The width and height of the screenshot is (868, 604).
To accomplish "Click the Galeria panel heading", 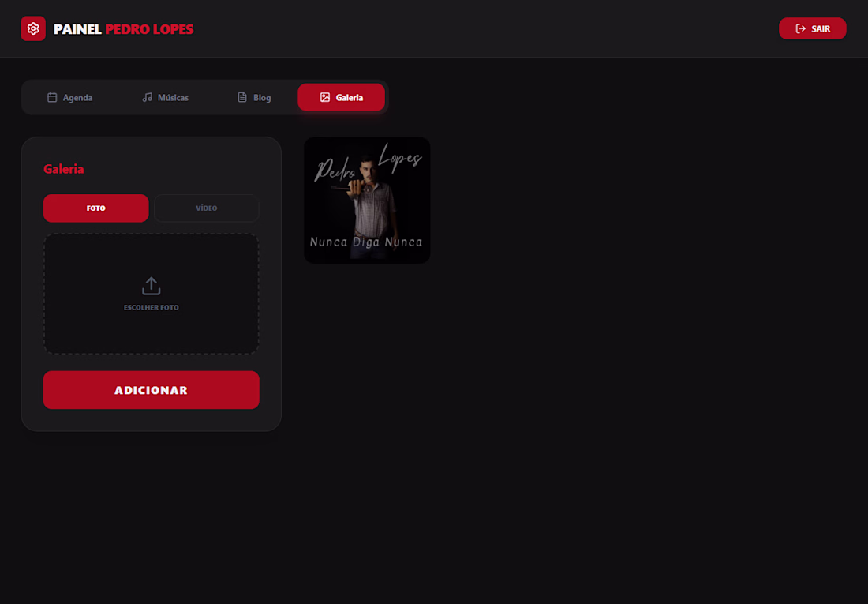I will click(64, 169).
